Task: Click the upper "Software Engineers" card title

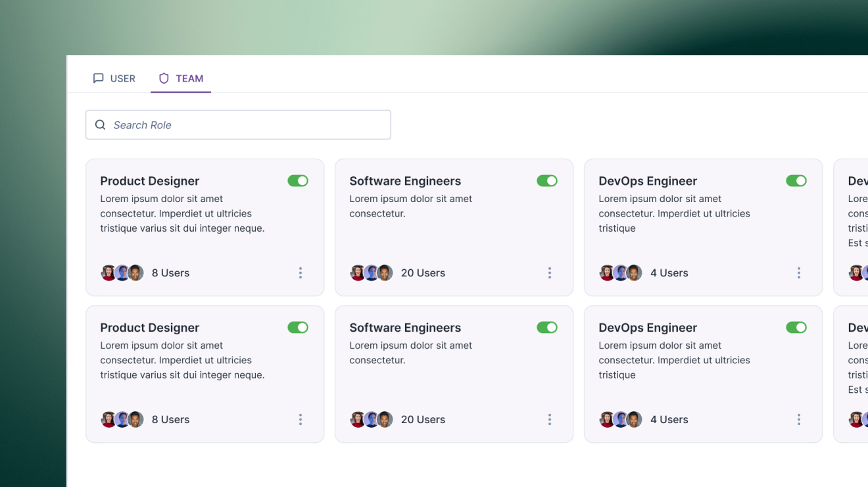Action: click(x=405, y=181)
